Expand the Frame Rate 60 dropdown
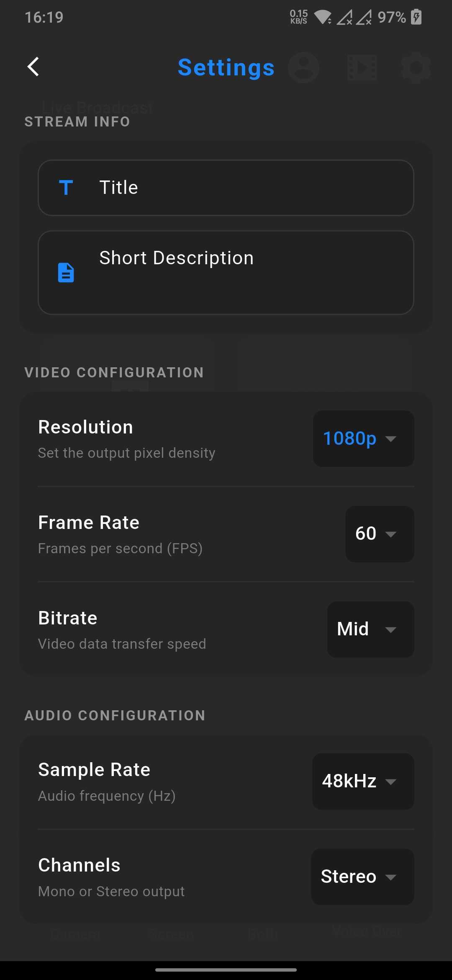This screenshot has width=452, height=980. click(x=380, y=534)
